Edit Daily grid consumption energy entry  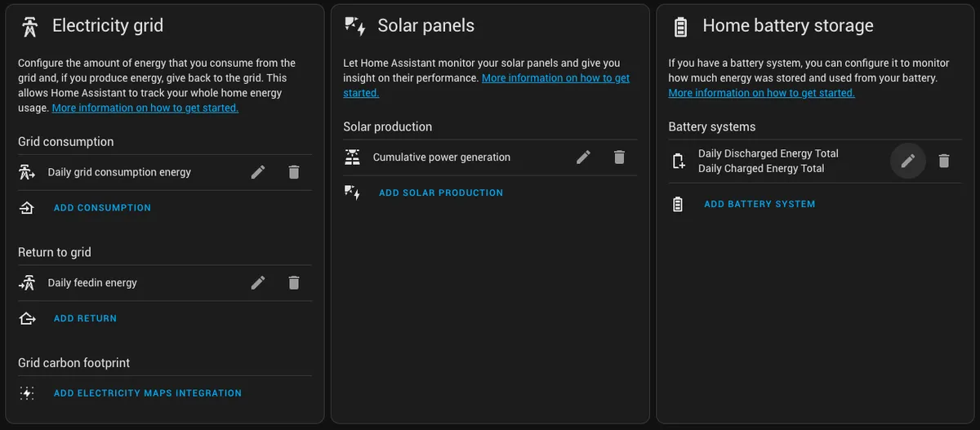(258, 172)
